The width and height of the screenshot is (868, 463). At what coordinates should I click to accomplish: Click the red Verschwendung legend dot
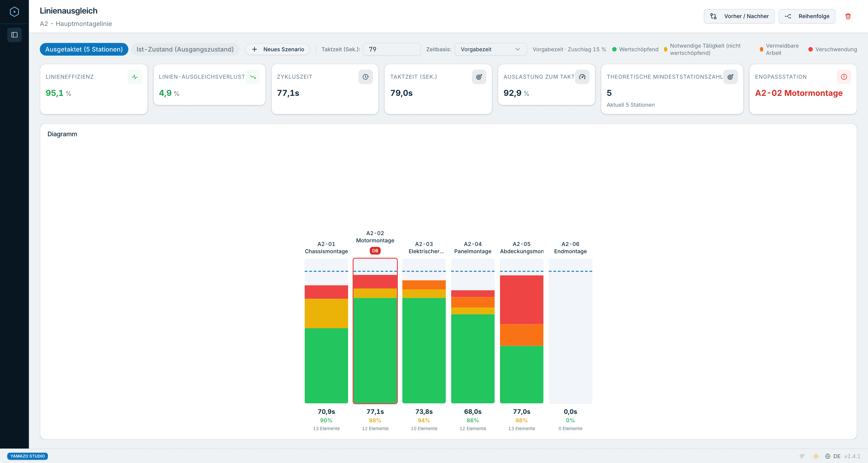[811, 49]
